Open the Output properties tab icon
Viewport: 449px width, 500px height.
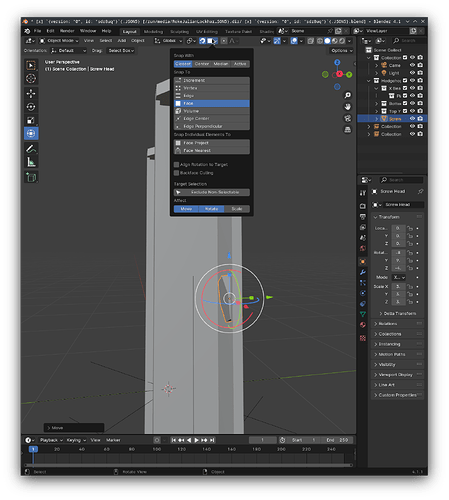click(363, 217)
